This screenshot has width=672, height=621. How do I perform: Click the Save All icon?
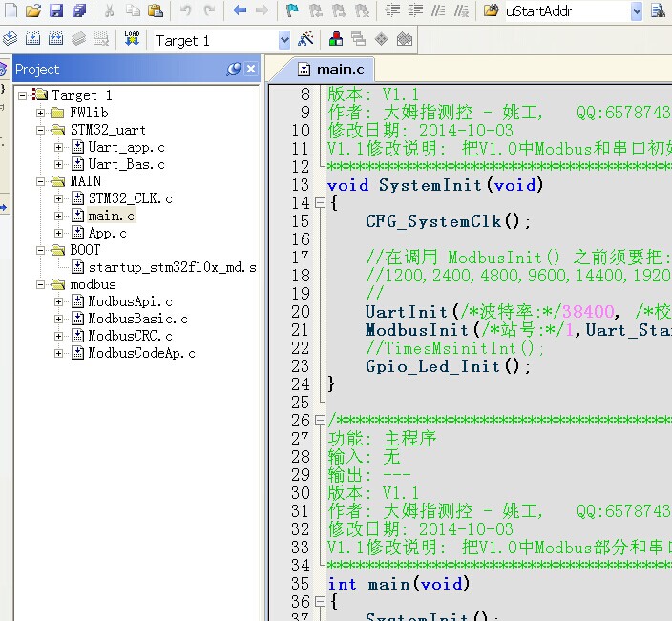(78, 11)
